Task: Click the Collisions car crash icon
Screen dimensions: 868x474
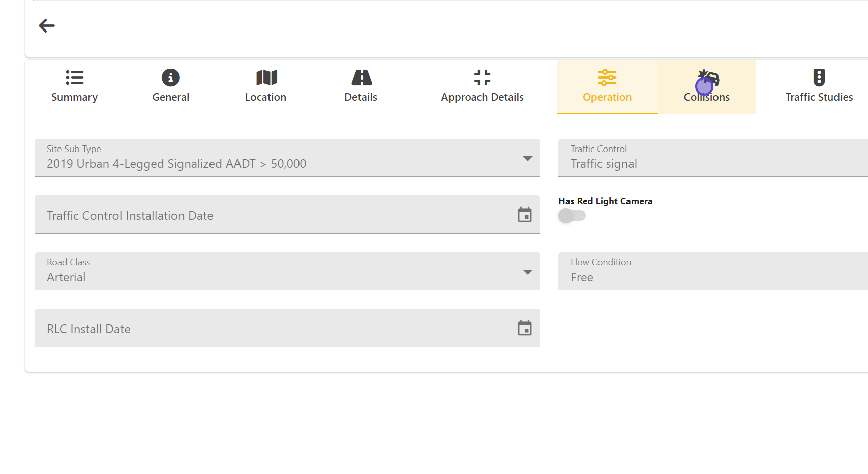Action: point(708,78)
